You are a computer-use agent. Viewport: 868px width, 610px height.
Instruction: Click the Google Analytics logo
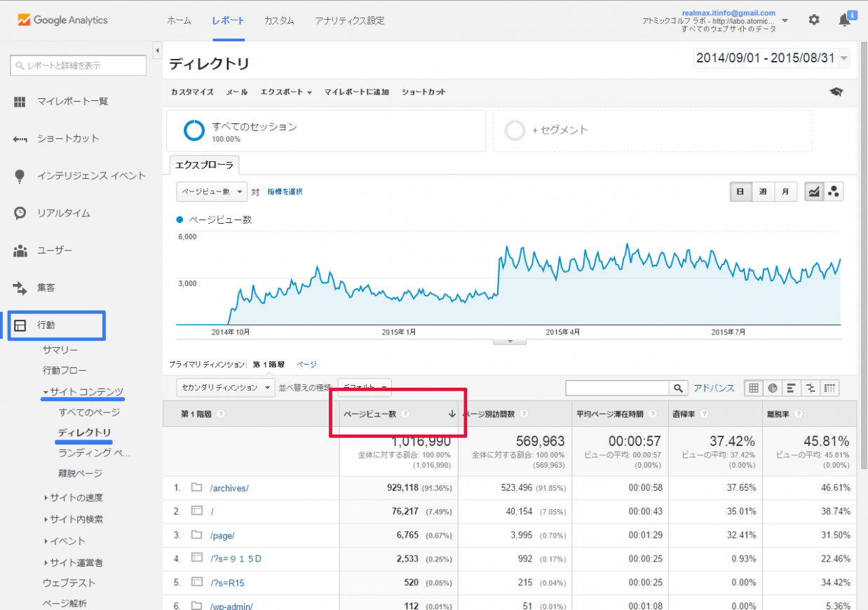(x=63, y=20)
